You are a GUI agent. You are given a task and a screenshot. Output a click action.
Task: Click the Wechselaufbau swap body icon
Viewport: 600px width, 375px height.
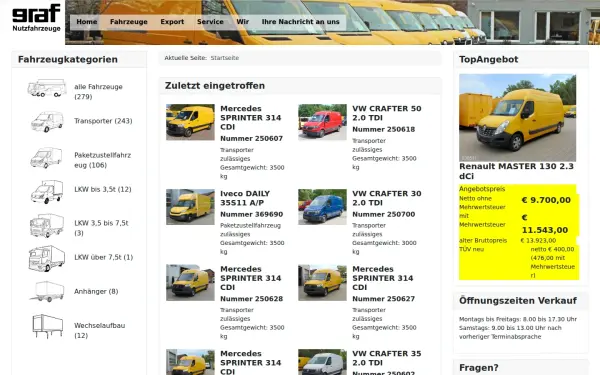pos(47,326)
